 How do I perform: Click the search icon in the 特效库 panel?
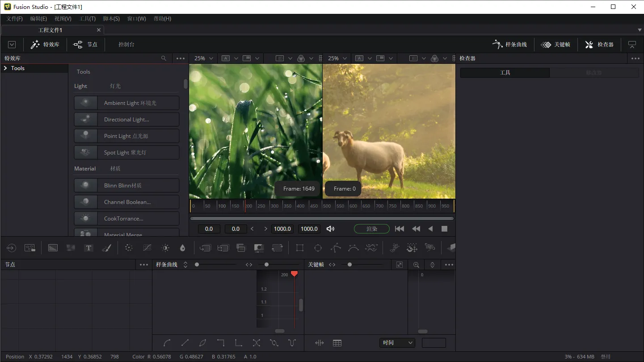(164, 58)
